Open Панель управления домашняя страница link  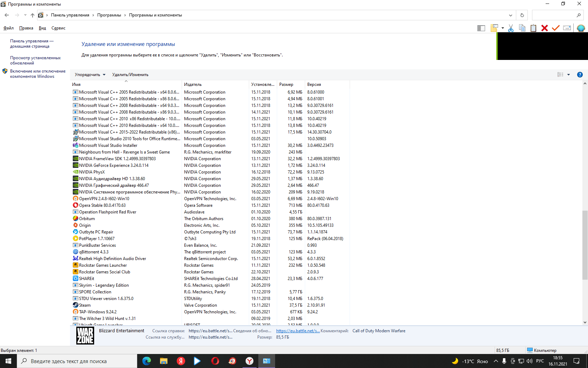(31, 43)
